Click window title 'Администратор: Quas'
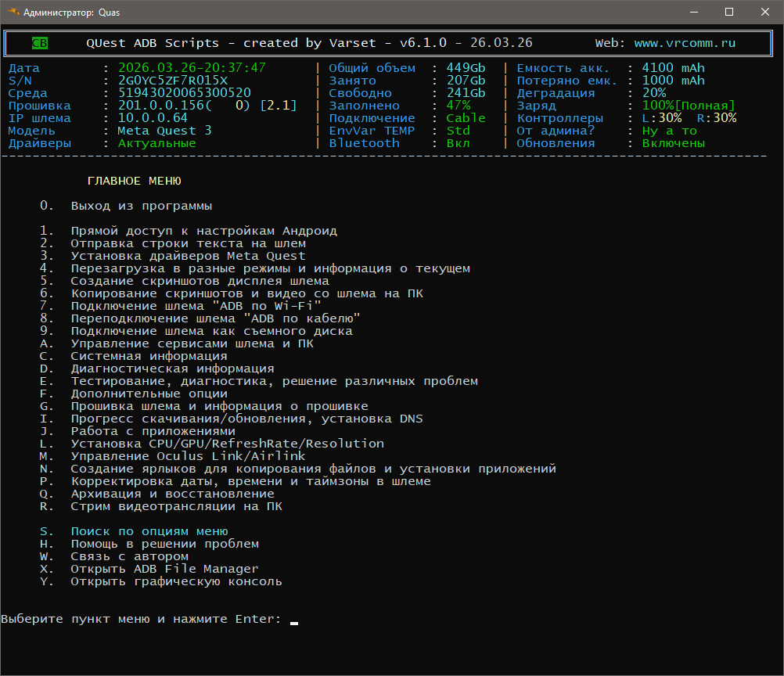Screen dimensions: 784x676 (x=71, y=13)
